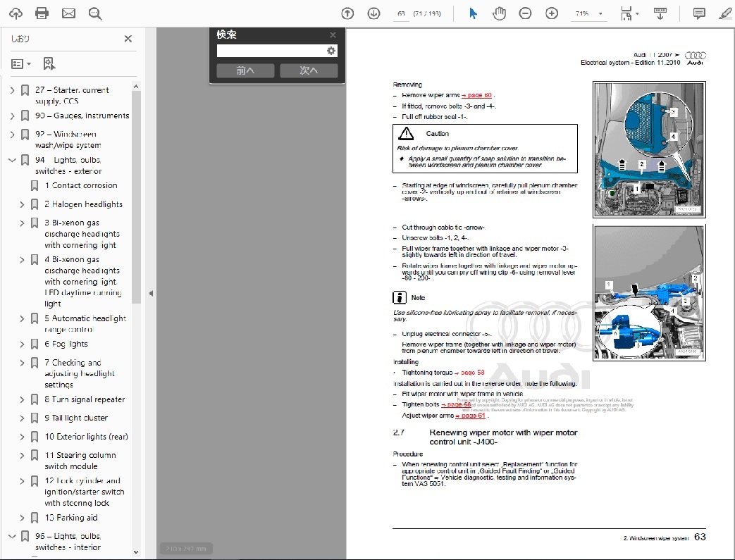Click the print icon in toolbar
Screen dimensions: 735x560
click(x=42, y=13)
